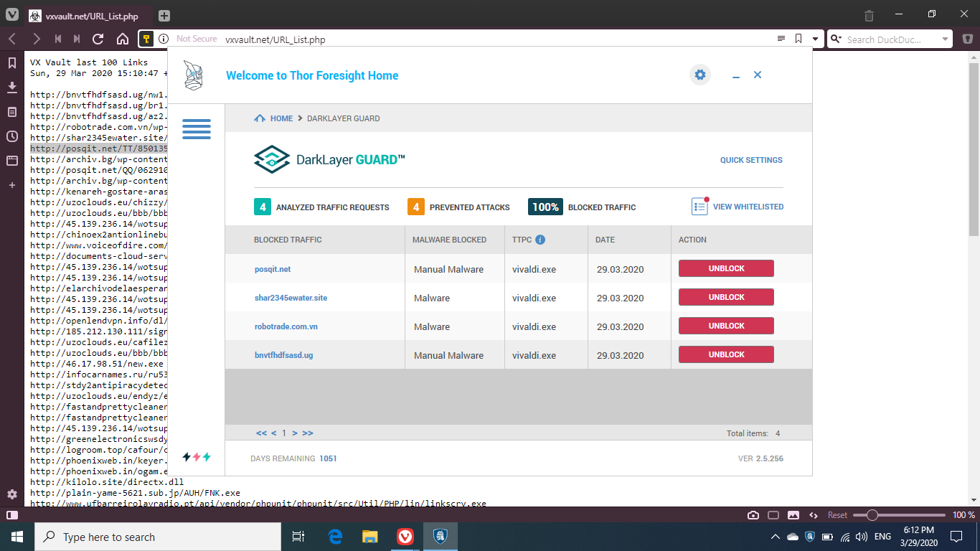Screen dimensions: 980x551
Task: Open File Explorer from the taskbar
Action: click(x=369, y=537)
